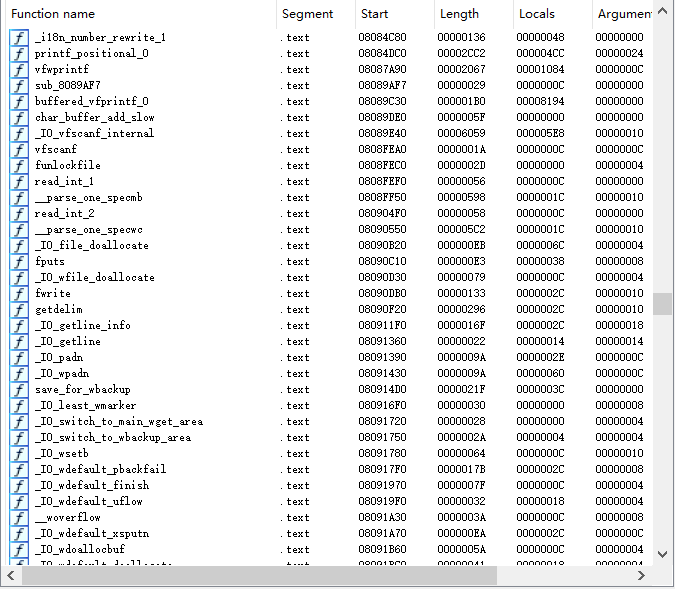Click the function icon next to fputs

click(x=19, y=261)
